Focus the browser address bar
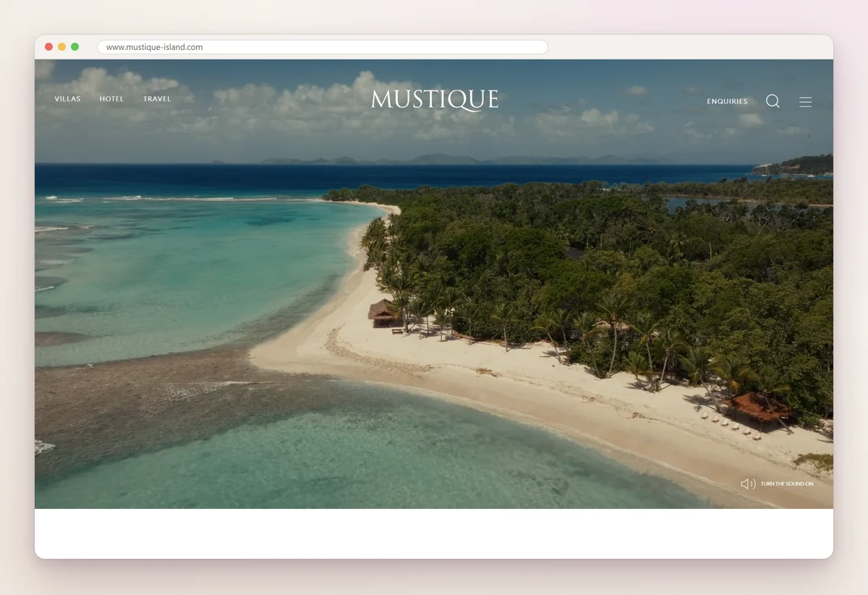 click(x=323, y=47)
